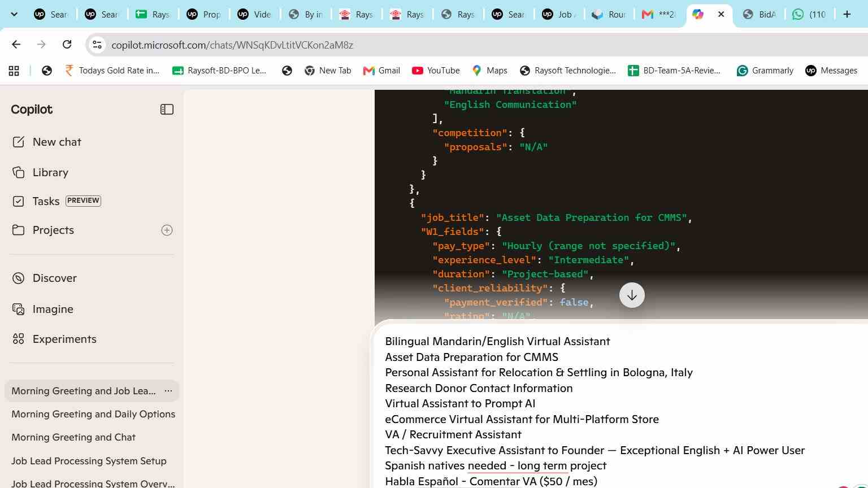Open the YouTube bookmark
868x488 pixels.
pyautogui.click(x=436, y=71)
